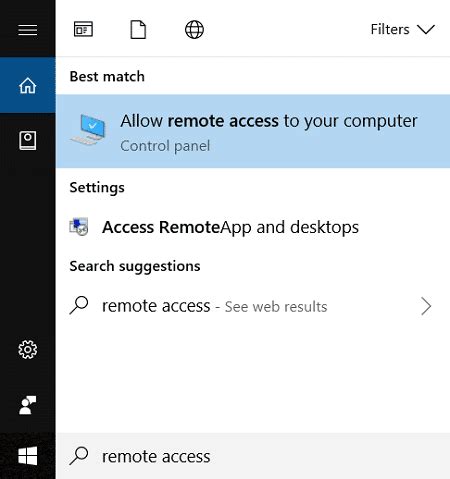Open the hamburger menu in sidebar
The height and width of the screenshot is (479, 450).
28,30
